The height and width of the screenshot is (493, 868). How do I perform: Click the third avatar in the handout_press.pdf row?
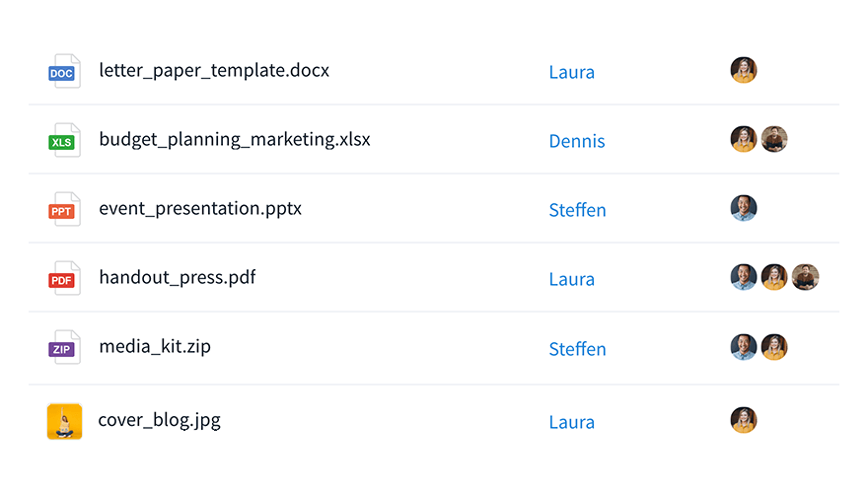point(805,277)
